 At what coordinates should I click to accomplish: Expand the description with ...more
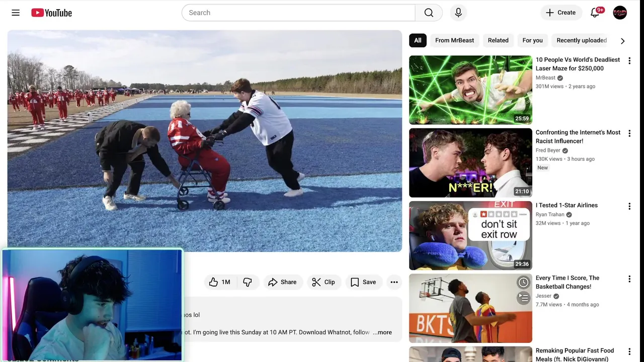click(382, 332)
